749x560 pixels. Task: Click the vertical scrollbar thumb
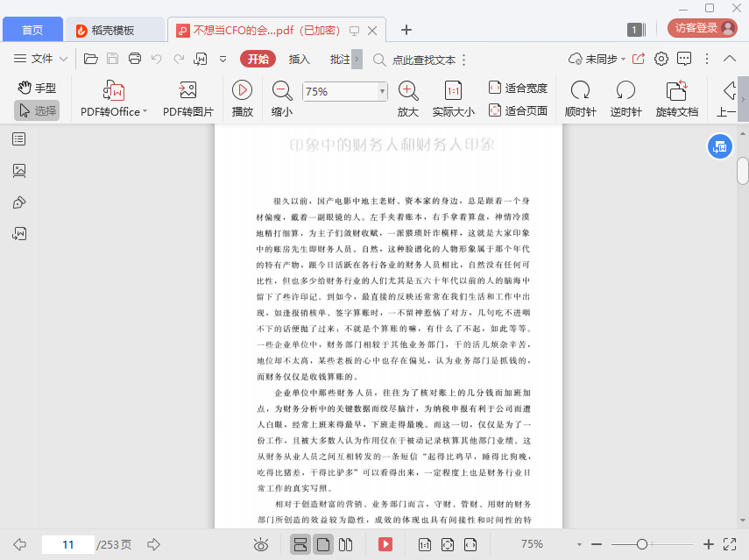(742, 171)
